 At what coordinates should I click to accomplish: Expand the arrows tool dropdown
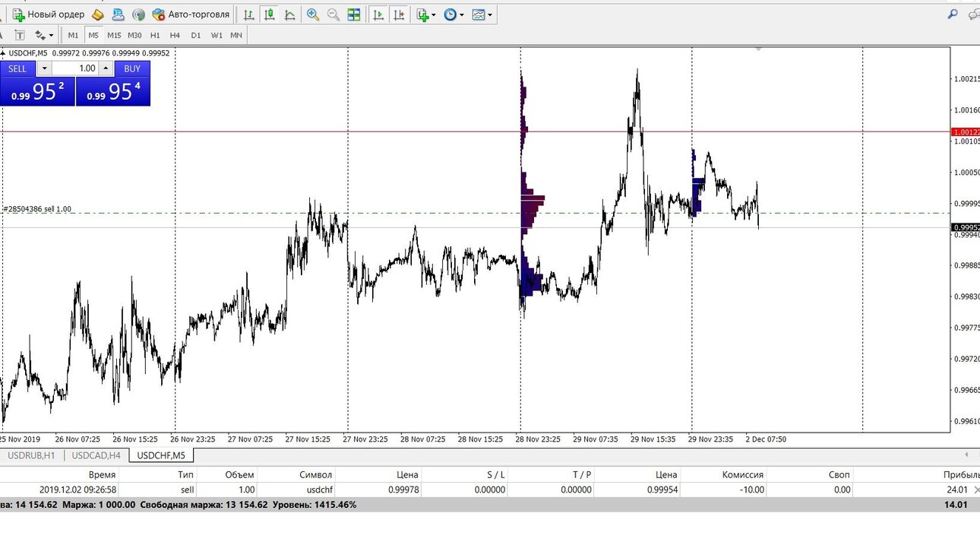point(51,35)
